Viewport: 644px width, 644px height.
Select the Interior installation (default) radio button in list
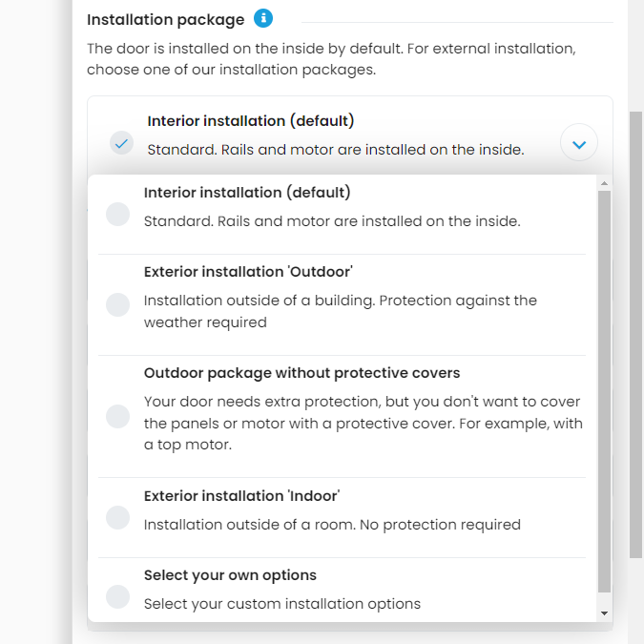[118, 214]
